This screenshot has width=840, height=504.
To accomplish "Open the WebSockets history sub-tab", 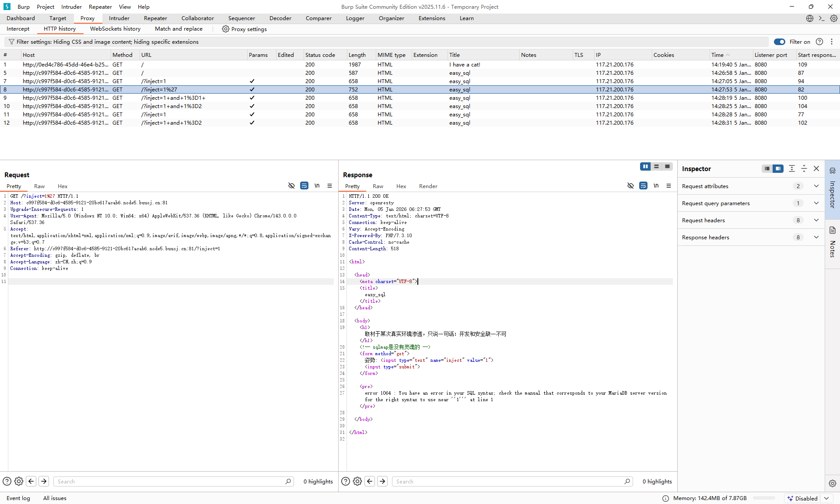I will tap(115, 29).
